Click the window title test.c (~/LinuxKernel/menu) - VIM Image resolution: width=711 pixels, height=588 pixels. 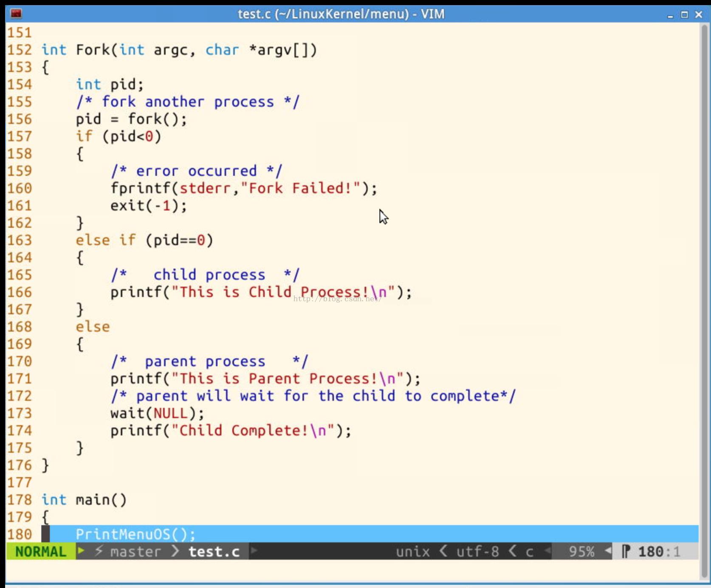pos(341,14)
